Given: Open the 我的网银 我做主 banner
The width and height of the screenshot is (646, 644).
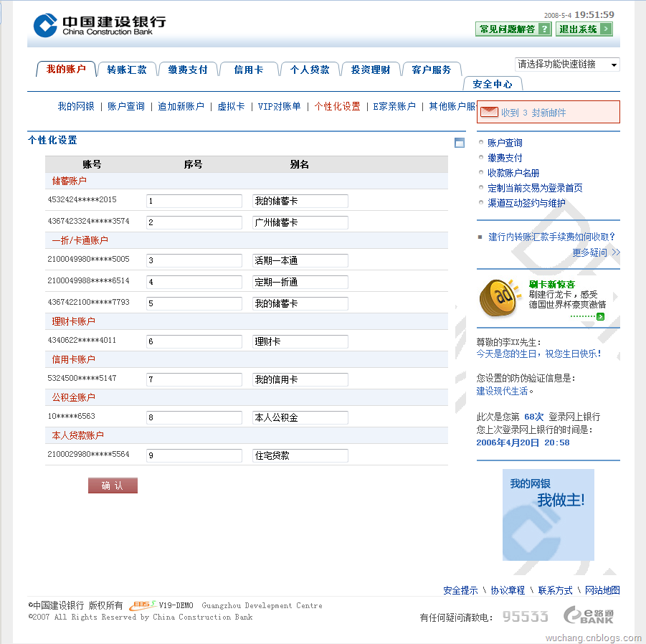Looking at the screenshot, I should click(548, 515).
